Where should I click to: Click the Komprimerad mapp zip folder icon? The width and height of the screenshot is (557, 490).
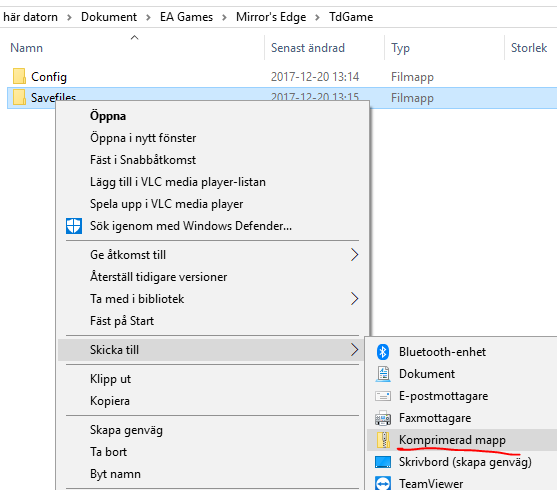pos(383,440)
